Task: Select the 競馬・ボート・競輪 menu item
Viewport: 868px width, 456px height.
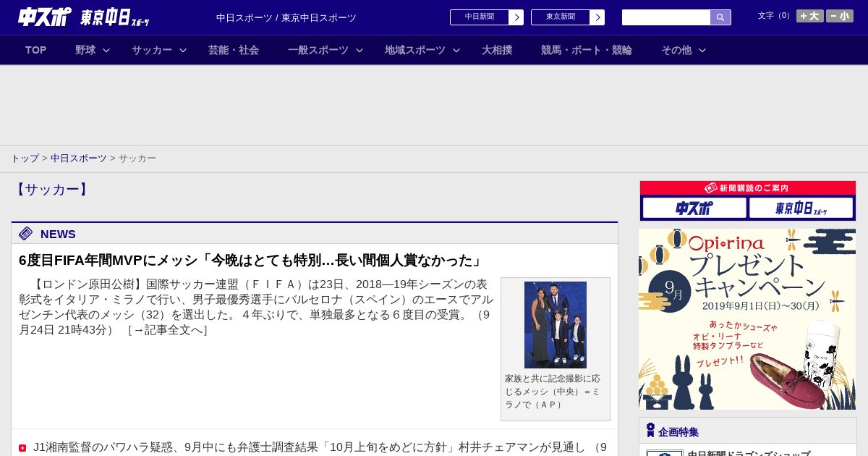Action: 587,50
